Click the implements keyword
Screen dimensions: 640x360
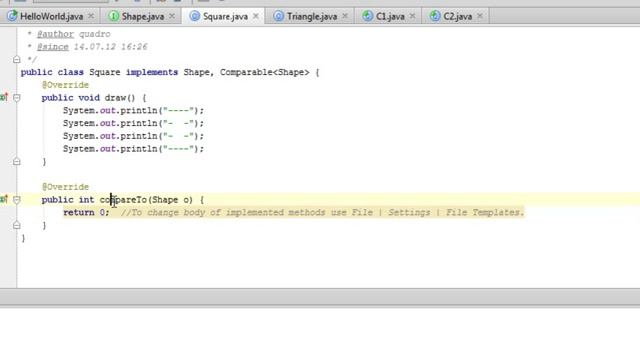(152, 72)
